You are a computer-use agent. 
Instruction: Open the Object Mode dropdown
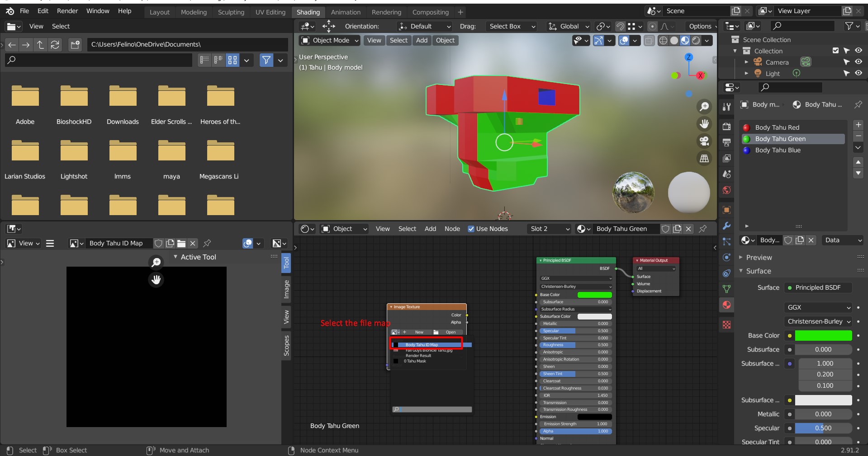point(330,40)
